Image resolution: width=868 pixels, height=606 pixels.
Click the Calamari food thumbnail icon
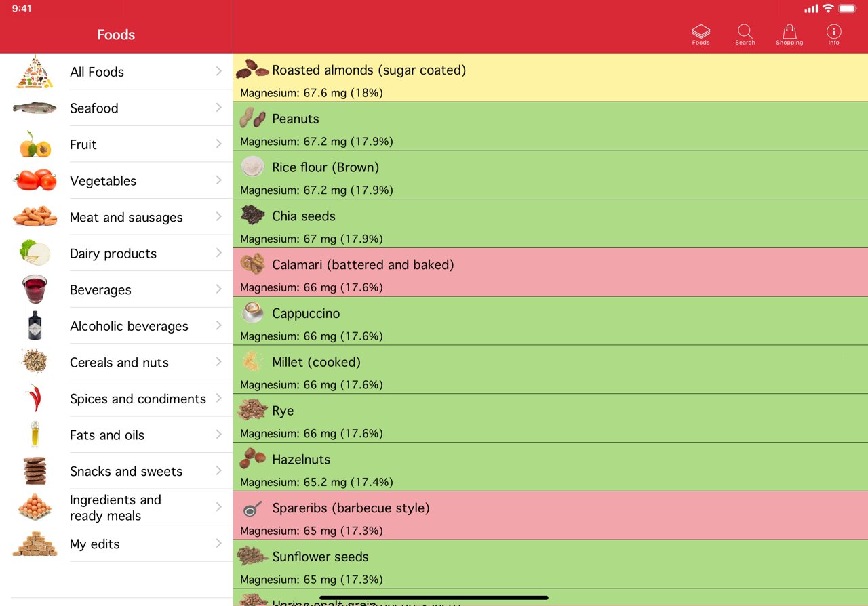[252, 264]
